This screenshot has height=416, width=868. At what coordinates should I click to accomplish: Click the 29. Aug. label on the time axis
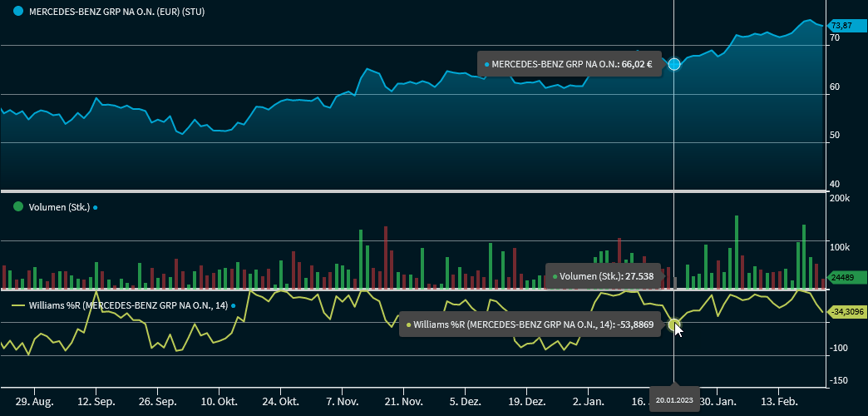[x=36, y=401]
